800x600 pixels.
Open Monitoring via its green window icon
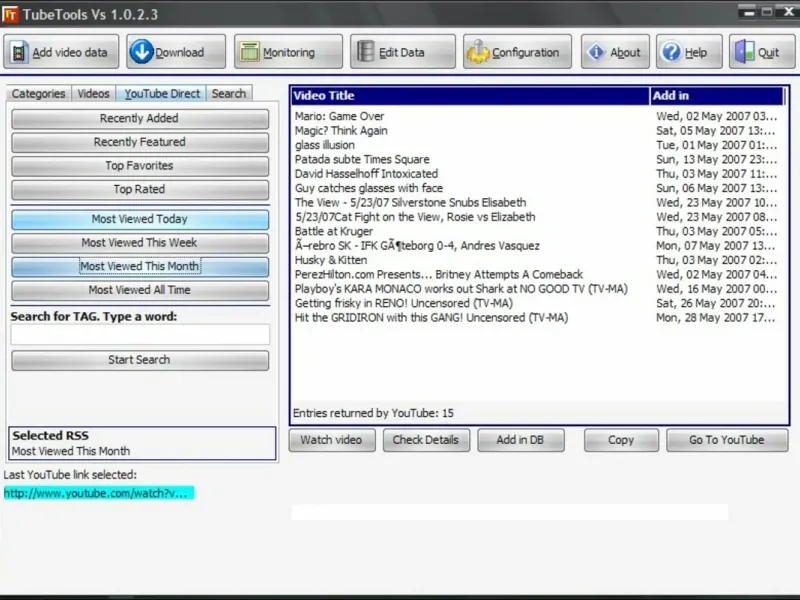click(x=249, y=52)
